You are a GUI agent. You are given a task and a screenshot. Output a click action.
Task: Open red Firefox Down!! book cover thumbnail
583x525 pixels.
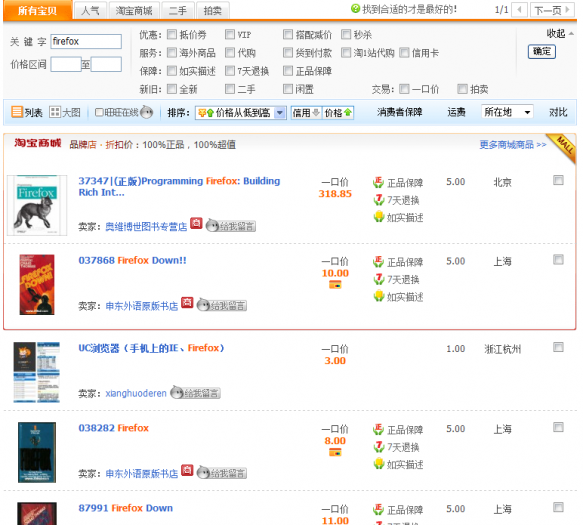[37, 284]
